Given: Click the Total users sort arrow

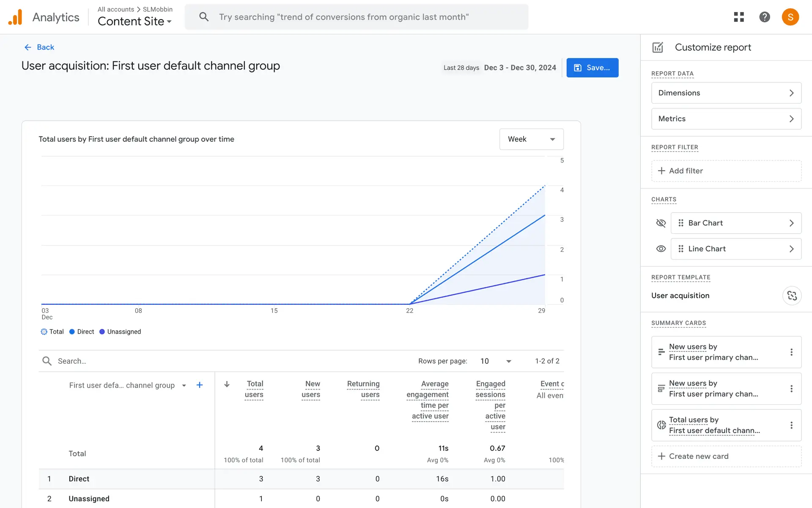Looking at the screenshot, I should 227,384.
